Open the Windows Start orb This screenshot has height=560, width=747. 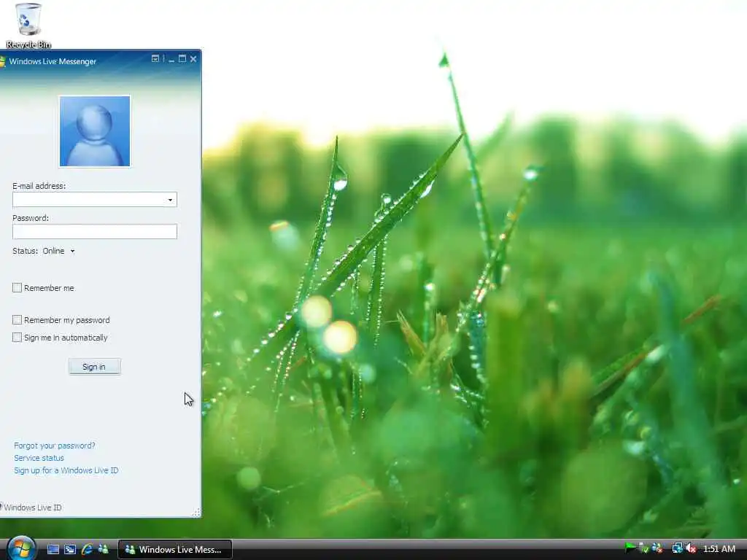(x=21, y=548)
